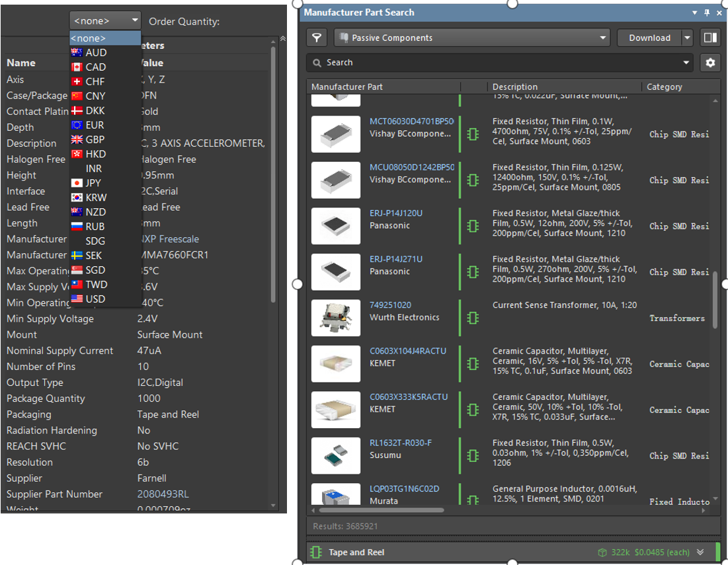Choose RUB currency from the list

[105, 227]
